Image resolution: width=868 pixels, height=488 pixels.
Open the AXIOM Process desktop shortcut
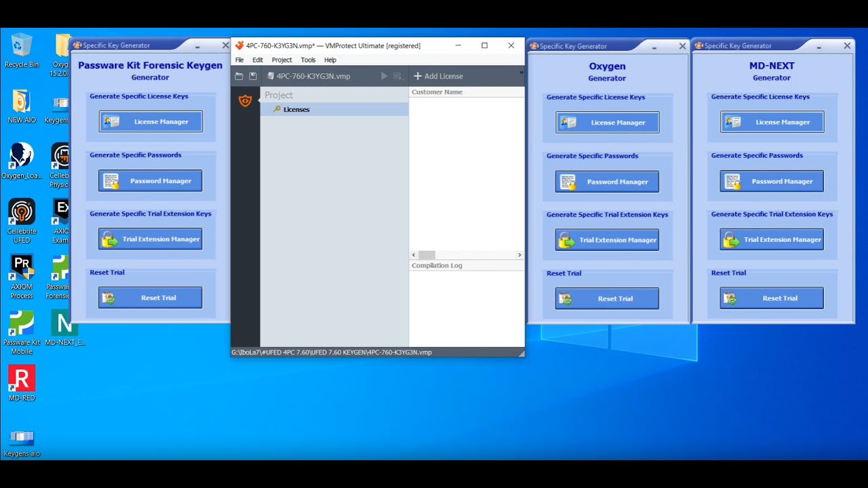coord(22,277)
